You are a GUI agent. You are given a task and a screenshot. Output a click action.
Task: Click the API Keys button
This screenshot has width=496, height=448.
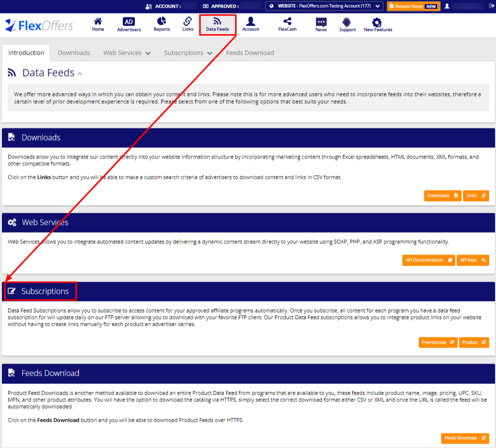pos(473,260)
